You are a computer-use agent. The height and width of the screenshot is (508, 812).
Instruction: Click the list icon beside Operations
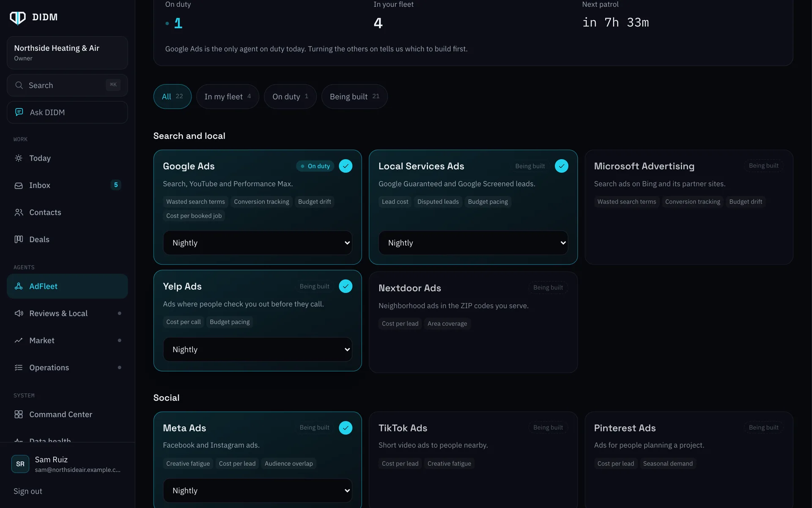pos(19,367)
